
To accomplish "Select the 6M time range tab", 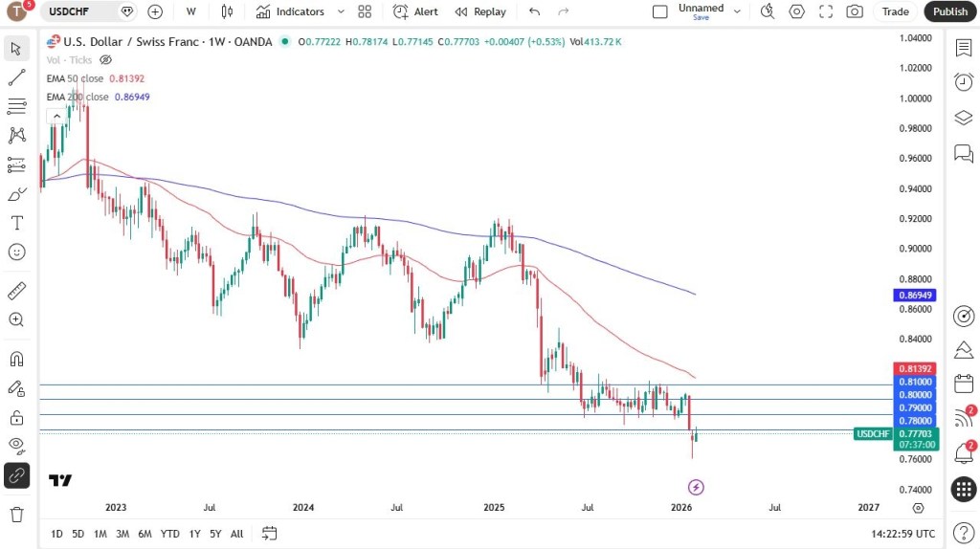I will (x=145, y=534).
